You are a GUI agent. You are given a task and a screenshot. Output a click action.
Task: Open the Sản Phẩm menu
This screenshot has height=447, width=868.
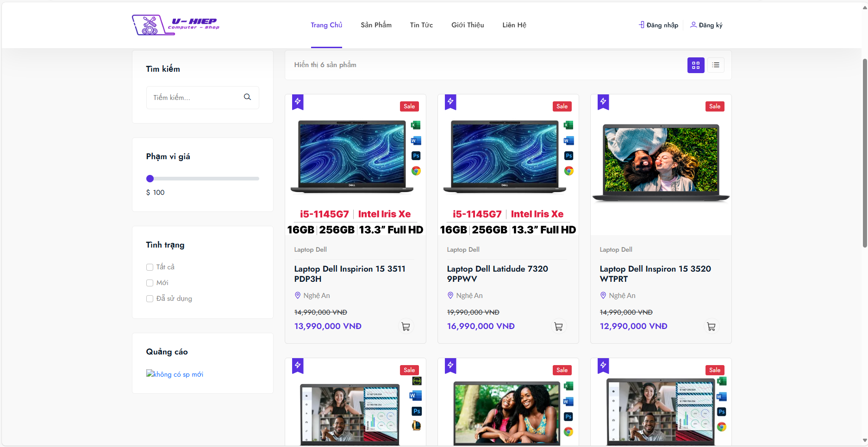(x=376, y=25)
